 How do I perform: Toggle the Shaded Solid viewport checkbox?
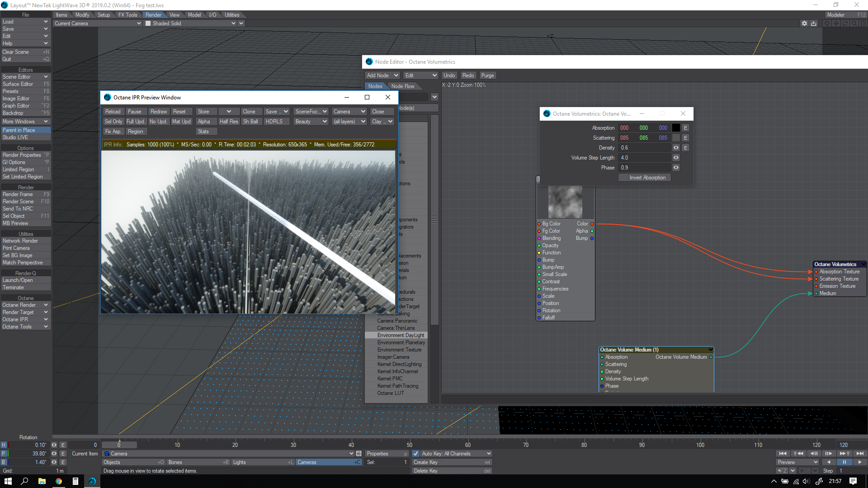148,23
